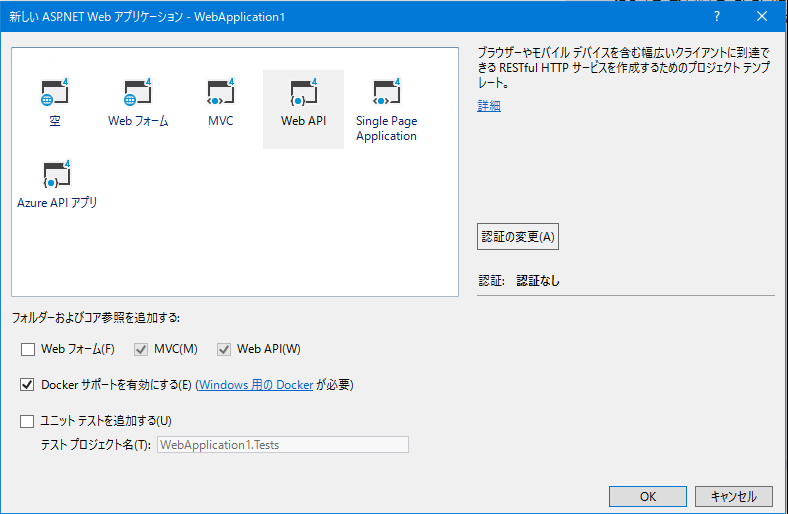Click the help question mark in the title bar
The height and width of the screenshot is (514, 788).
pos(717,17)
